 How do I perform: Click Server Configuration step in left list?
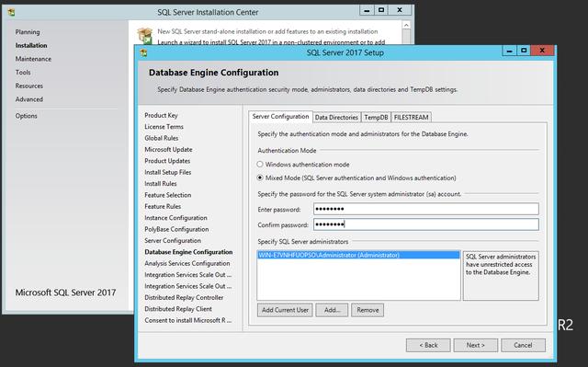pyautogui.click(x=173, y=241)
